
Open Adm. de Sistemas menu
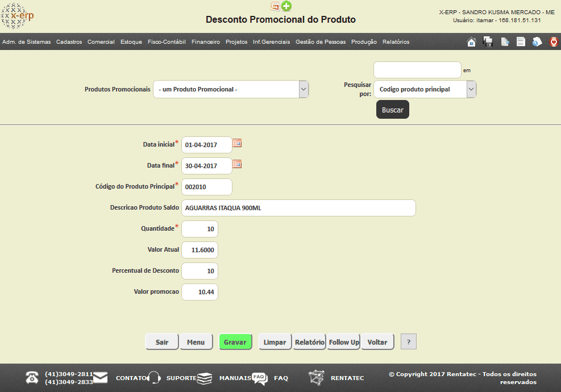(27, 42)
